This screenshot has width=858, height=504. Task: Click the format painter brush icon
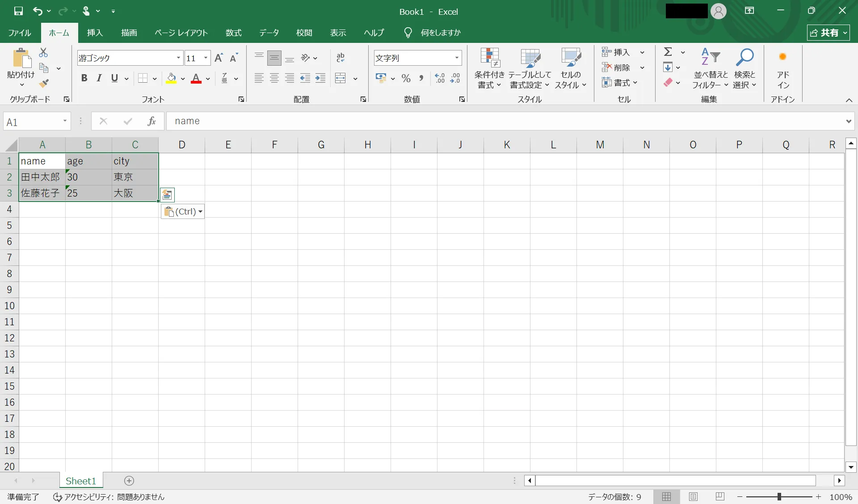pyautogui.click(x=43, y=83)
